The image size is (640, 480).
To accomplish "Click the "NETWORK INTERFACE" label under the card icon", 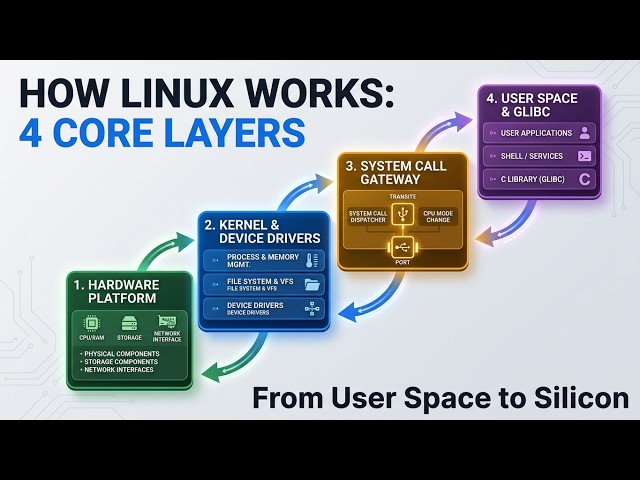I will (x=167, y=337).
